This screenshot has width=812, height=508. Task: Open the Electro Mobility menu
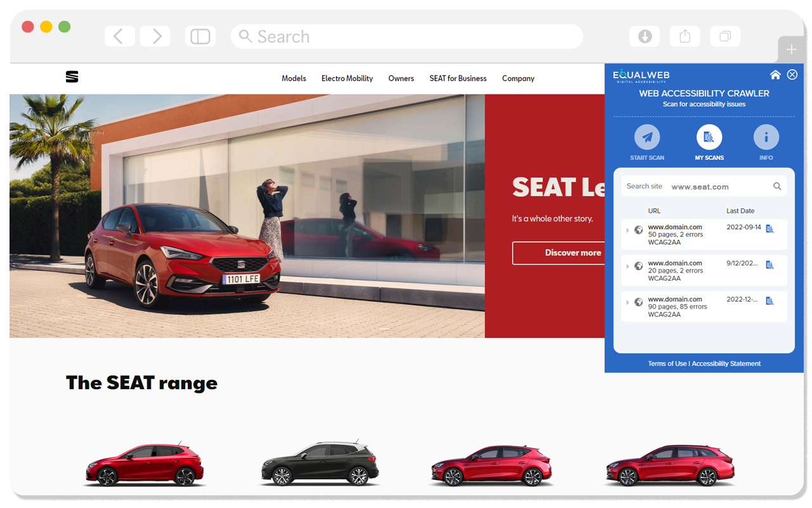point(347,79)
